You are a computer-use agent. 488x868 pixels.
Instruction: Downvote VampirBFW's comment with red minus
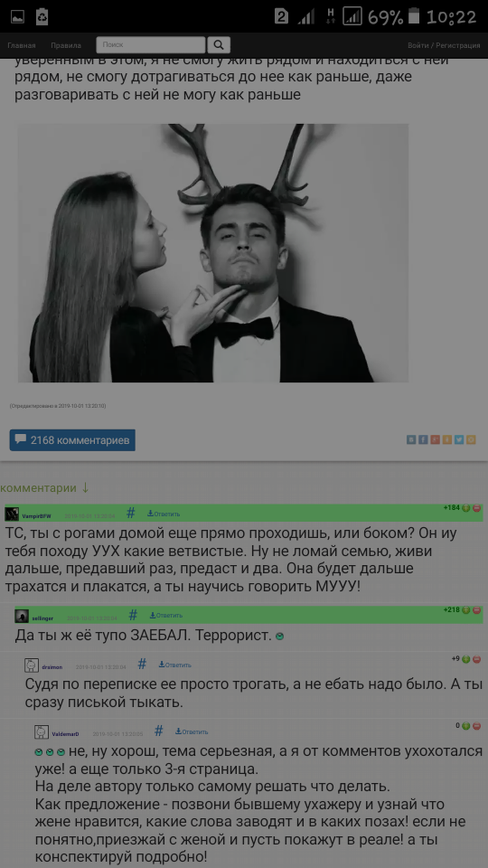pyautogui.click(x=476, y=508)
